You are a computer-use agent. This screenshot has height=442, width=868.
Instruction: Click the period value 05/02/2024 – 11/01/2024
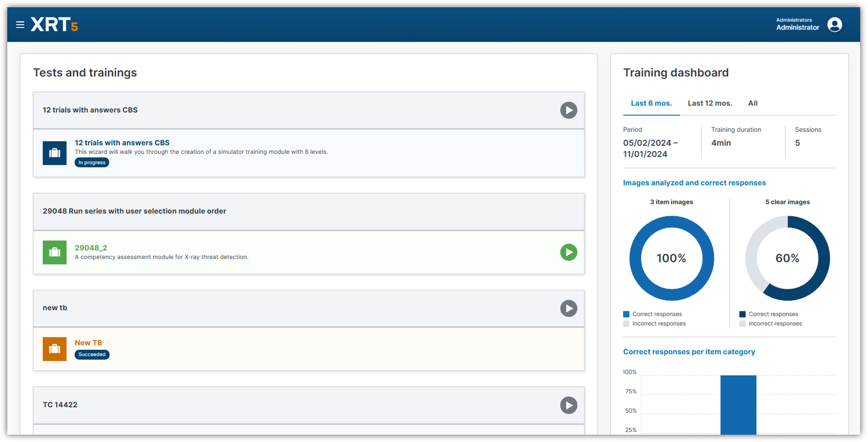tap(650, 148)
